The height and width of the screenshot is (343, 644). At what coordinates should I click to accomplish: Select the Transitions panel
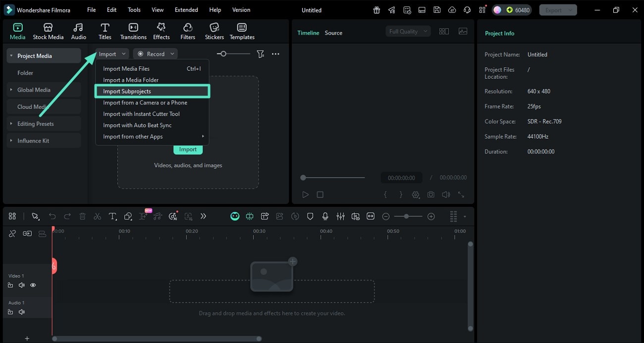(133, 31)
